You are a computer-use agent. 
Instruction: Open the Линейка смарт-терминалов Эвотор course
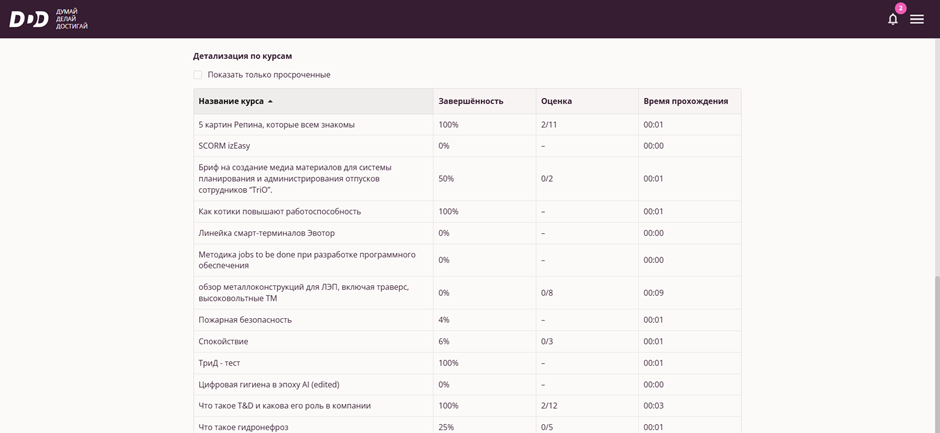[x=267, y=233]
